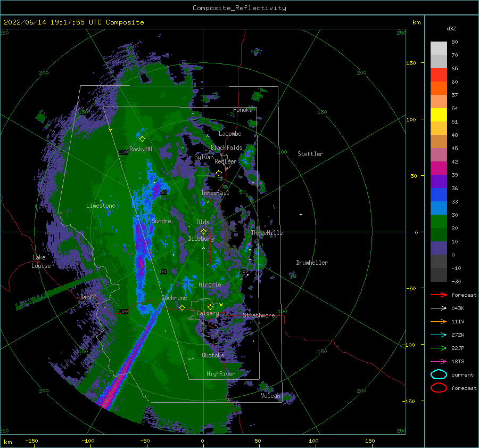The width and height of the screenshot is (479, 448).
Task: Click the Stettler label
Action: tap(310, 154)
